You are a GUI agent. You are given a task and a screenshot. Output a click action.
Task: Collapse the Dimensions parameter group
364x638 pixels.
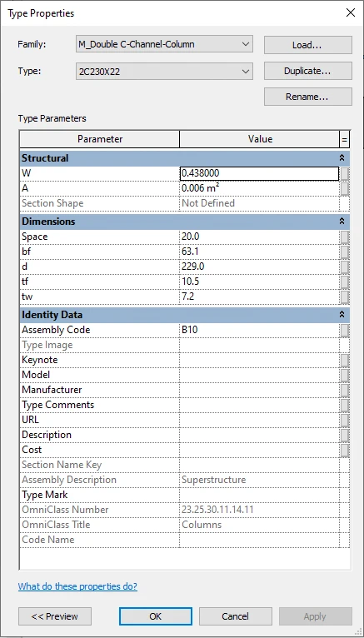click(x=342, y=222)
